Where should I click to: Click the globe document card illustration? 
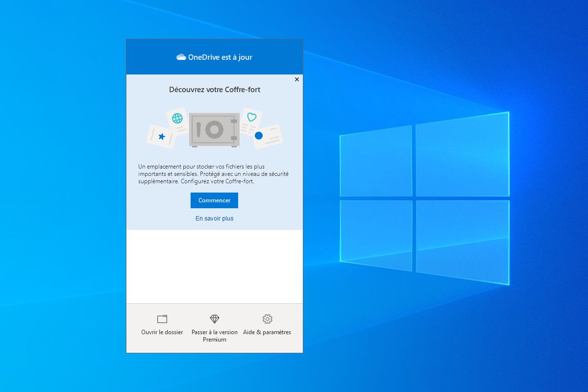pyautogui.click(x=177, y=121)
